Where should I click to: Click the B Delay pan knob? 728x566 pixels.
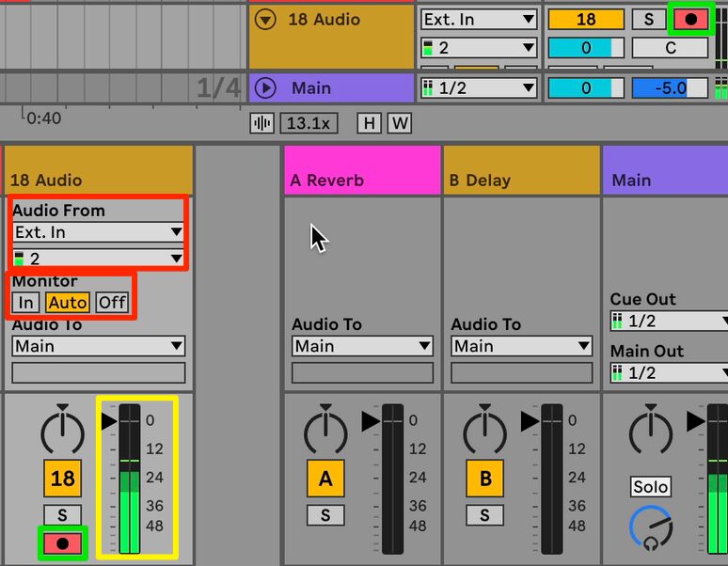484,430
